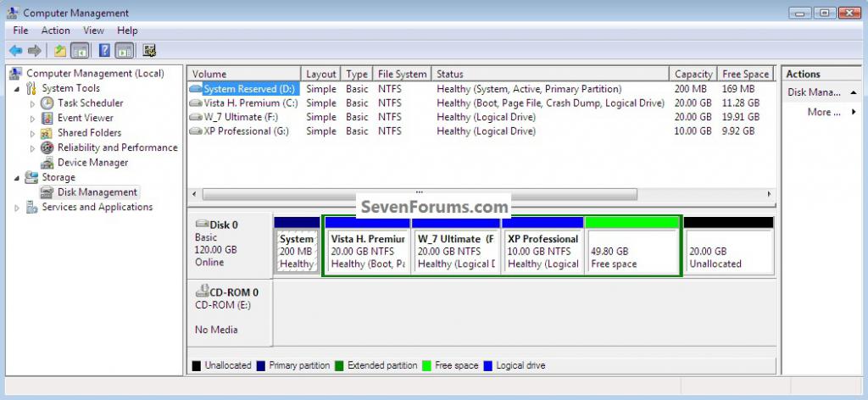This screenshot has height=400, width=868.
Task: Open the Action menu
Action: [55, 31]
